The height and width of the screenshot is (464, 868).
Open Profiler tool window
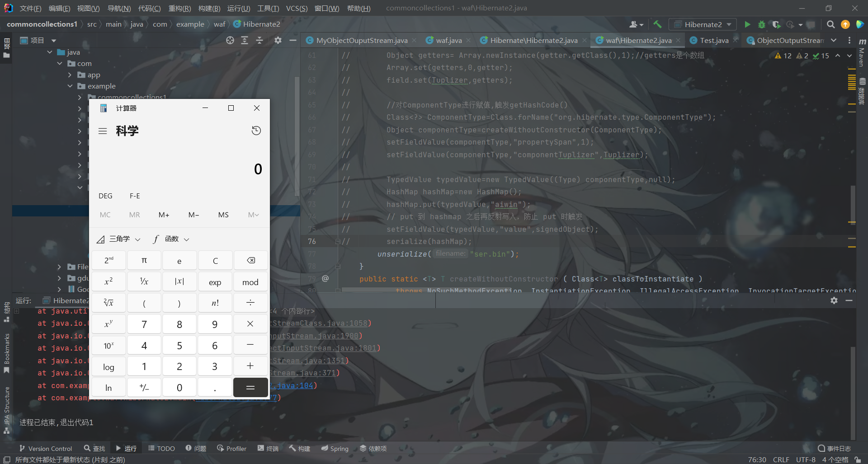point(231,448)
